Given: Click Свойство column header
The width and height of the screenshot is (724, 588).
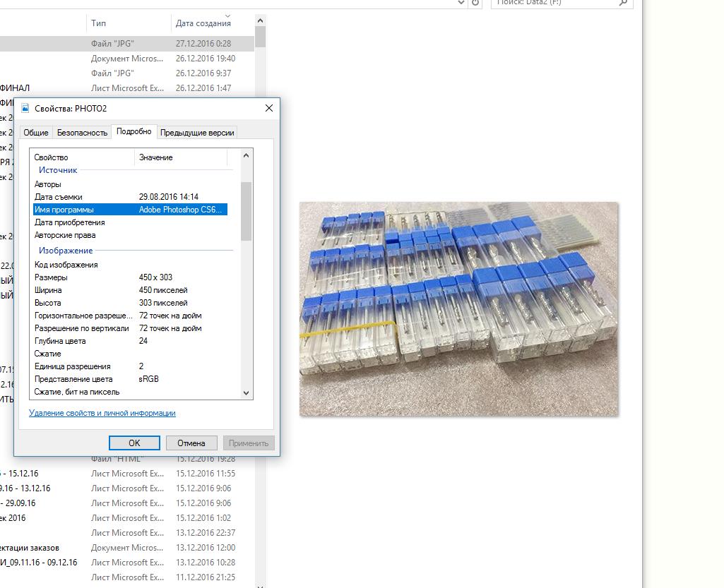Looking at the screenshot, I should (x=83, y=157).
